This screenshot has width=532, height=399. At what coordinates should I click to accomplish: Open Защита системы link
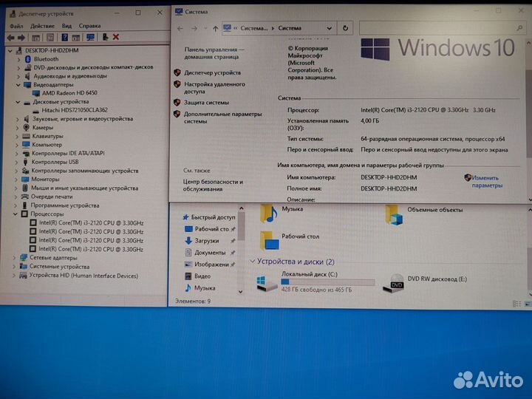pos(206,103)
